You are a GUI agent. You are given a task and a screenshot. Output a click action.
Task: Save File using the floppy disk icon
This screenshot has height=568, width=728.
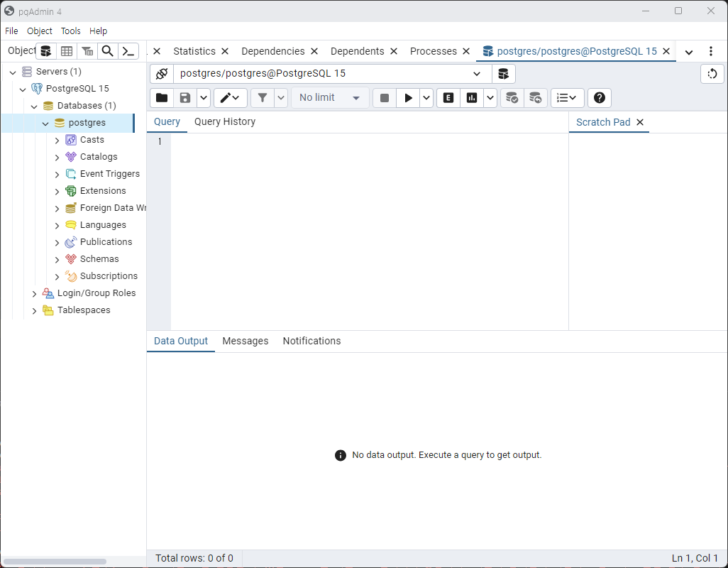[185, 97]
